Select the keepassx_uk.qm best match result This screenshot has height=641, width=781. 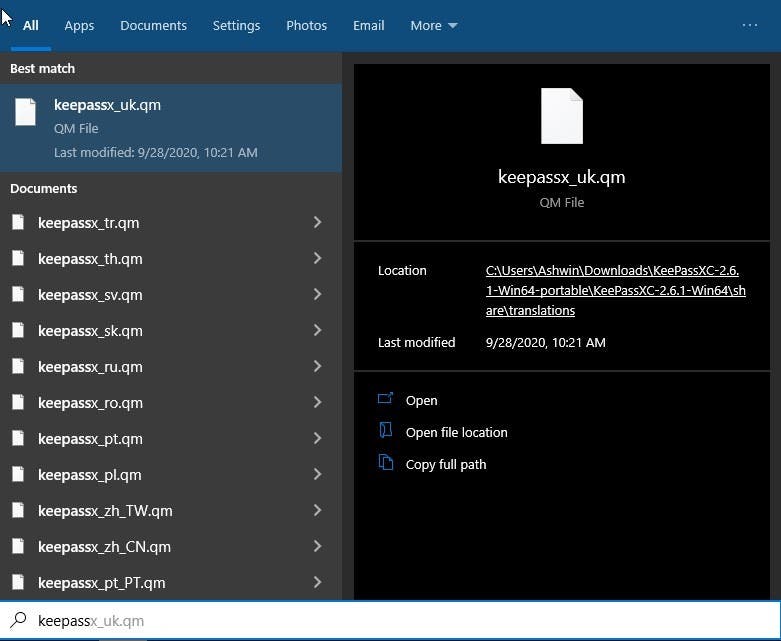tap(170, 128)
